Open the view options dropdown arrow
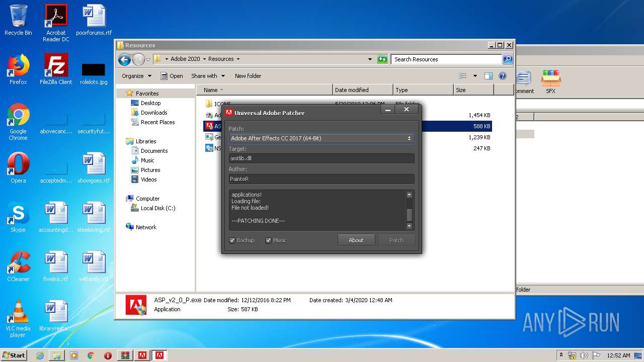644x362 pixels. tap(475, 76)
